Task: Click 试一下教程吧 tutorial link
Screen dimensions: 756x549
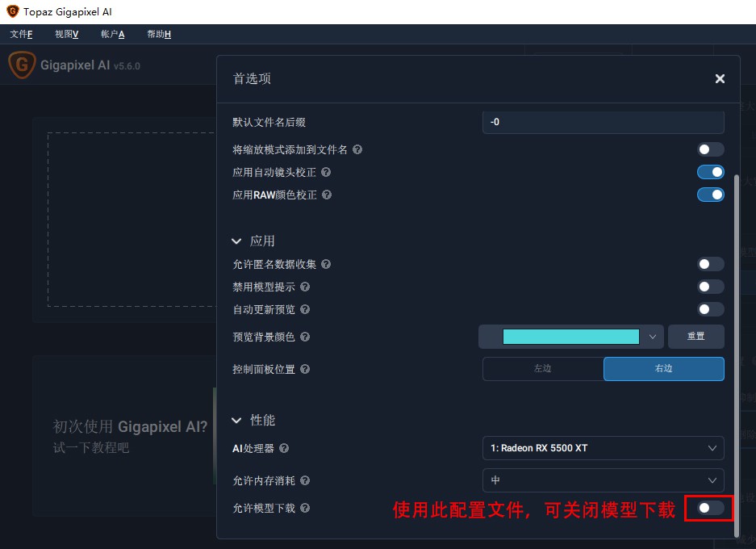Action: click(91, 448)
